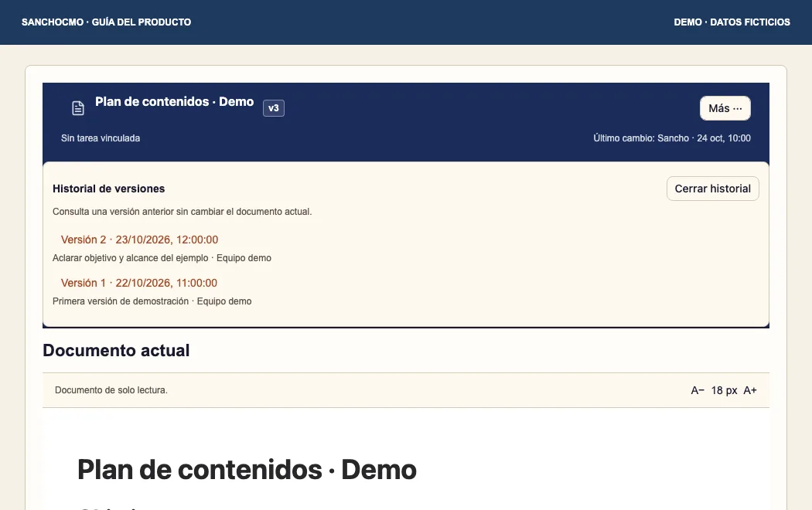Open the Más options menu

pos(725,108)
